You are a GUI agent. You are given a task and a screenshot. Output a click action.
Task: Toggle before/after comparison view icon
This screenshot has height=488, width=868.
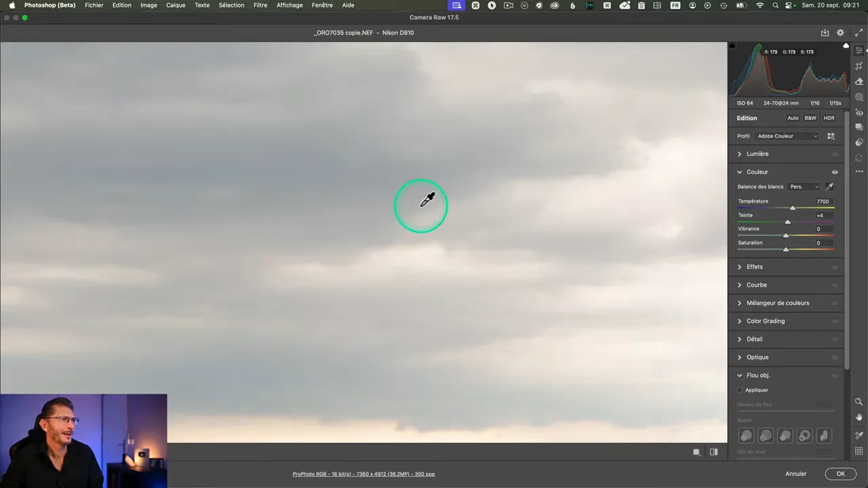pos(713,452)
